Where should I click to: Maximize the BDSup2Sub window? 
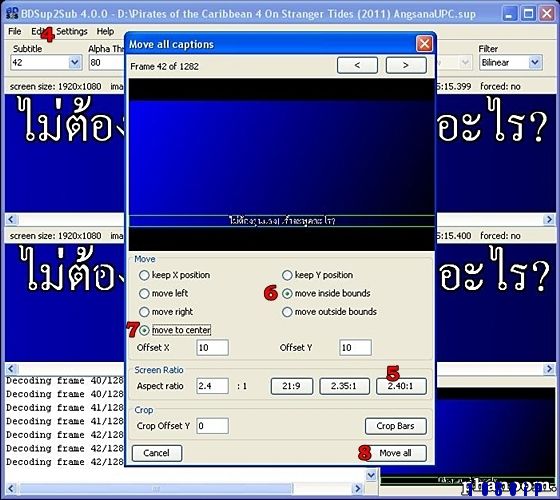(529, 14)
